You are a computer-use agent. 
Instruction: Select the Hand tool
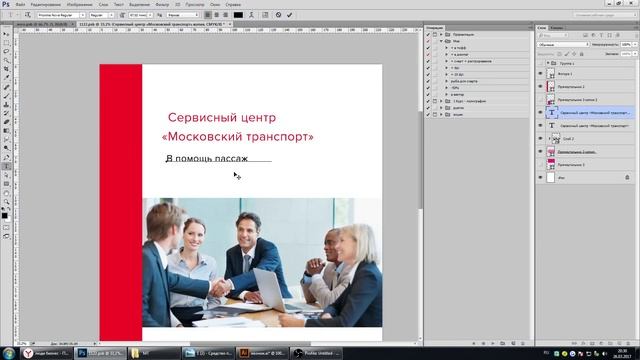coord(6,193)
